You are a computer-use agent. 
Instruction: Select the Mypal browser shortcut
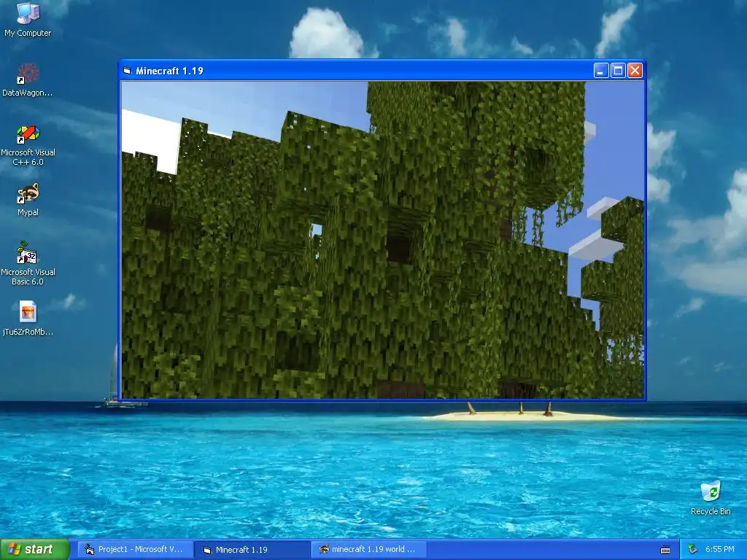coord(28,200)
